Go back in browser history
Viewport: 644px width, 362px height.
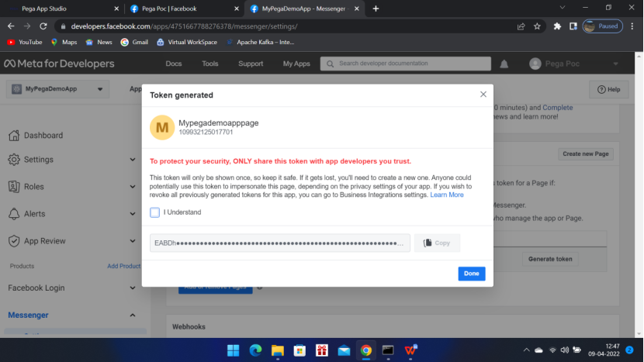(x=11, y=26)
